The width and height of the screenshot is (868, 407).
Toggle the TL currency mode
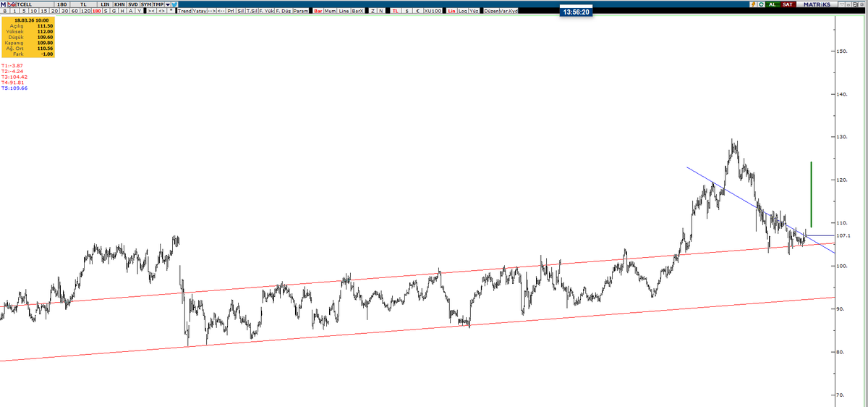click(x=396, y=12)
